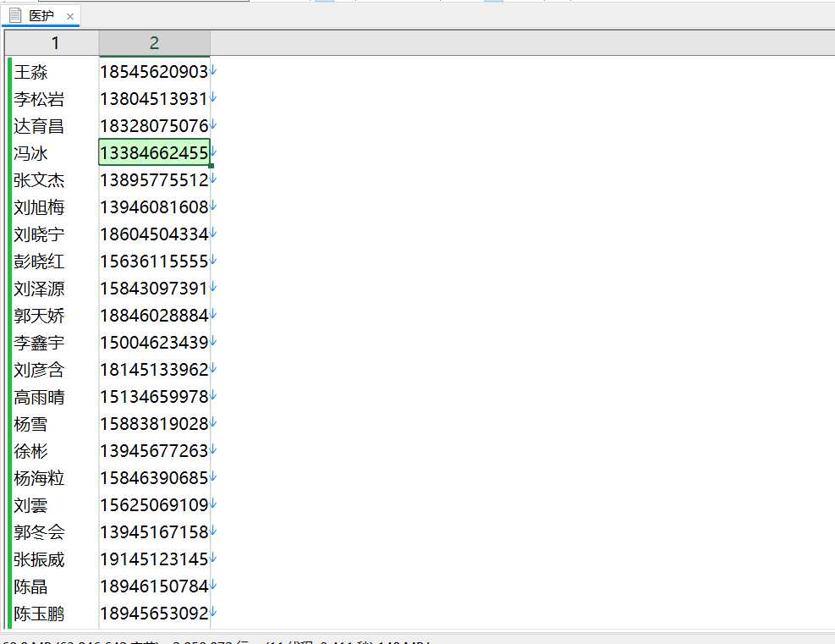This screenshot has height=644, width=835.
Task: Select the name cell 李鑫宇
Action: 39,343
